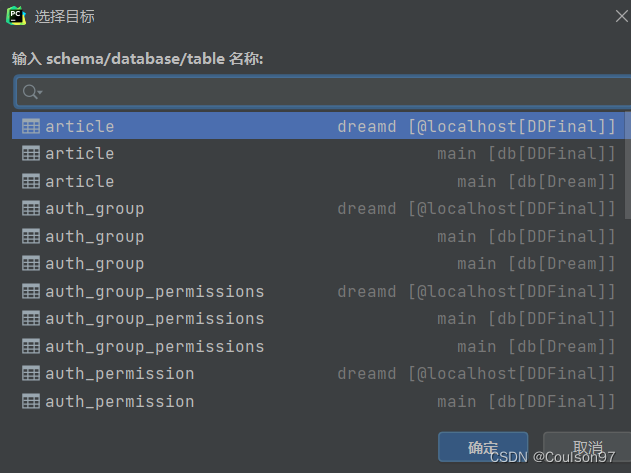Select auth_group in main db[DDFinal]
This screenshot has height=473, width=631.
pyautogui.click(x=319, y=236)
